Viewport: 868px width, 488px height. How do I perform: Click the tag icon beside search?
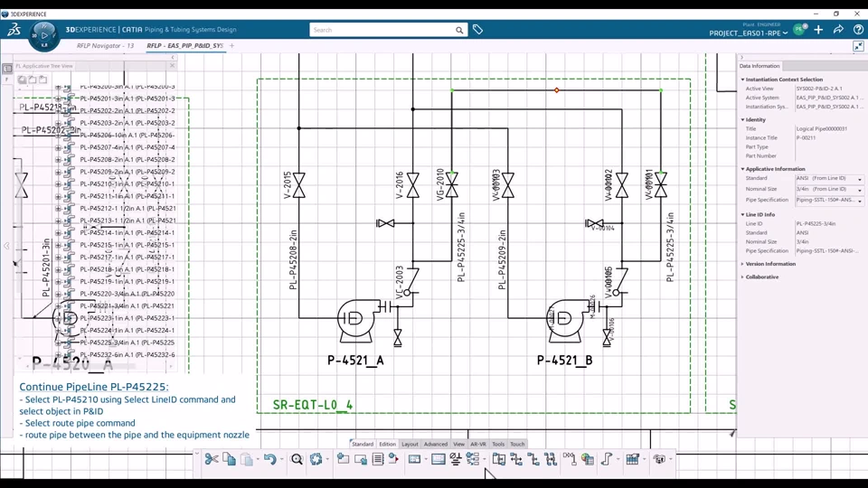tap(478, 30)
